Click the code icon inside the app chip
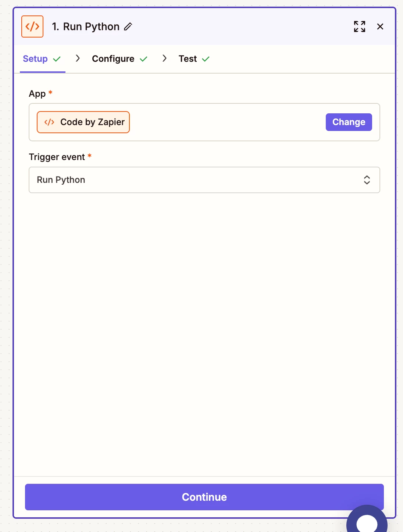The height and width of the screenshot is (532, 403). [x=49, y=122]
